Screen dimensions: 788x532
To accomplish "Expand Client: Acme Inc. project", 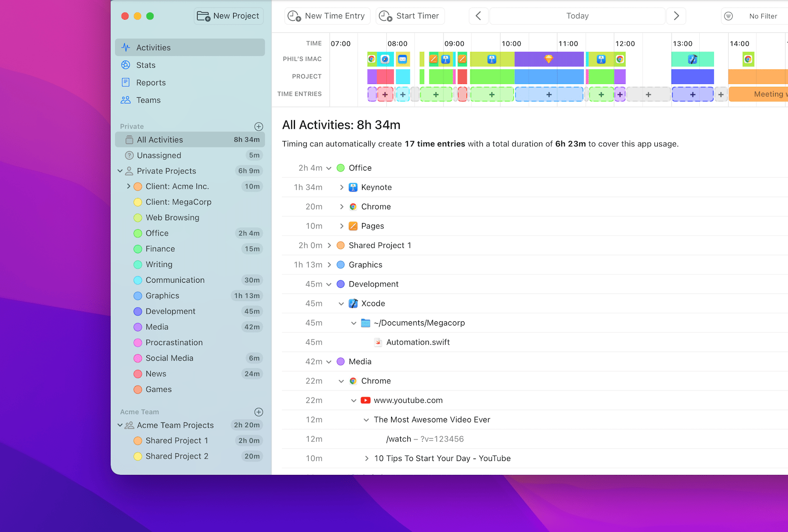I will coord(128,186).
